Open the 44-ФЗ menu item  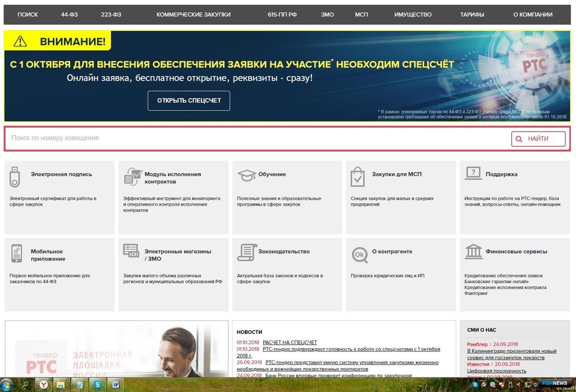[x=69, y=14]
